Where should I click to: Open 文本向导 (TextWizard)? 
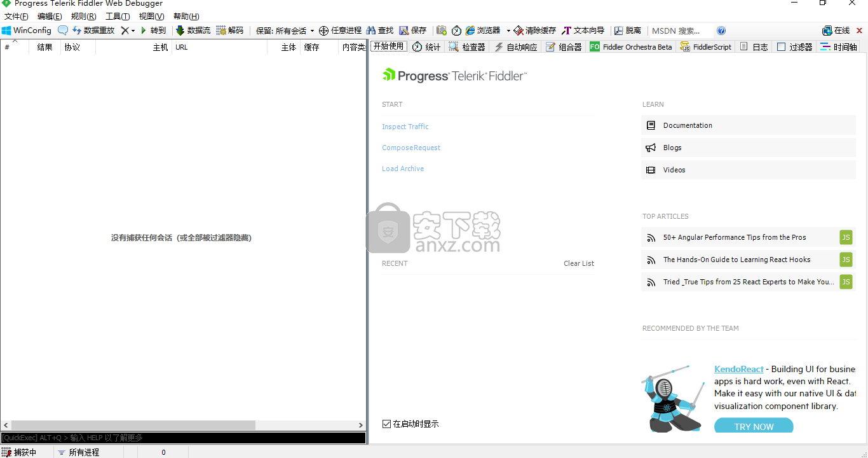583,31
